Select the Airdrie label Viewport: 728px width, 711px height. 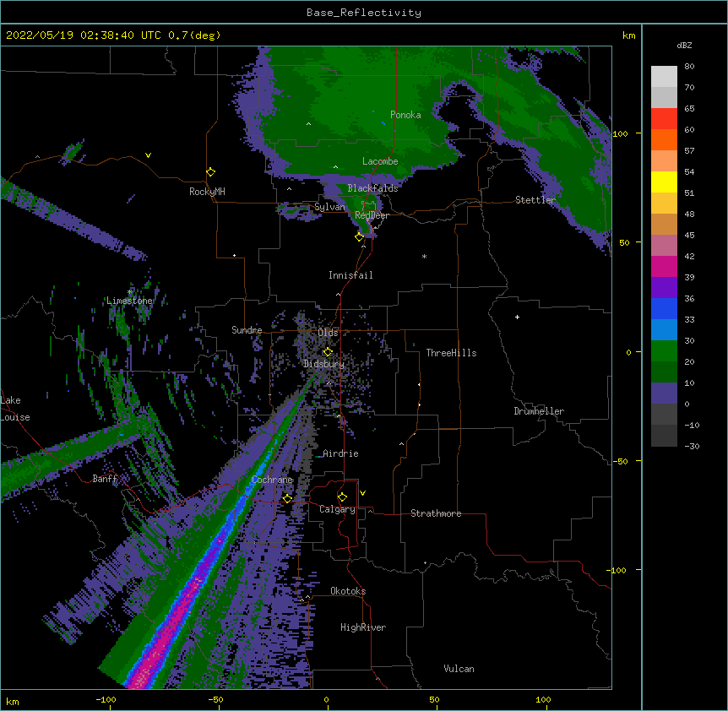[340, 453]
